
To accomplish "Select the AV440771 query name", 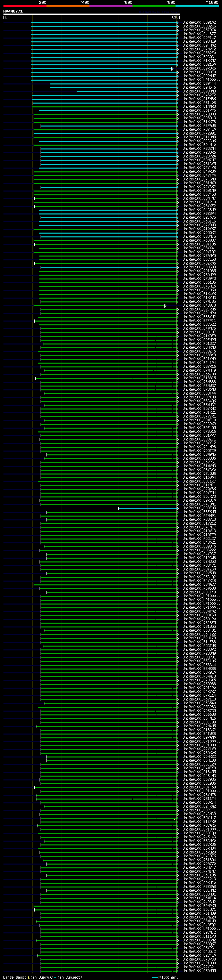I will pos(13,11).
